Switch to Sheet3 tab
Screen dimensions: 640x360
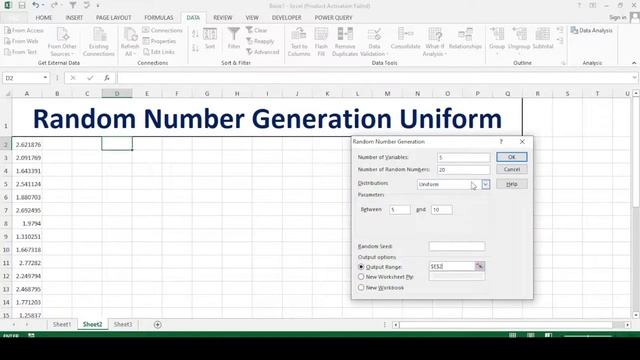[123, 324]
